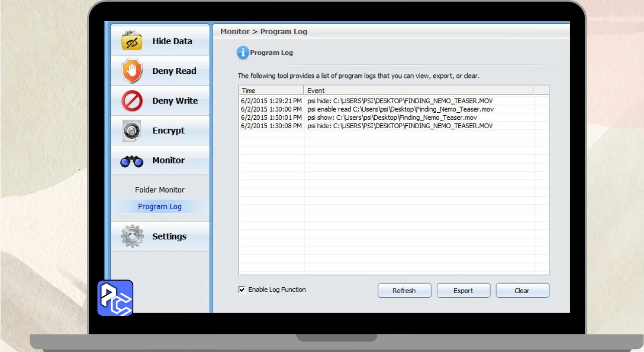Viewport: 644px width, 352px height.
Task: Click the Encrypt safe icon
Action: pyautogui.click(x=132, y=131)
